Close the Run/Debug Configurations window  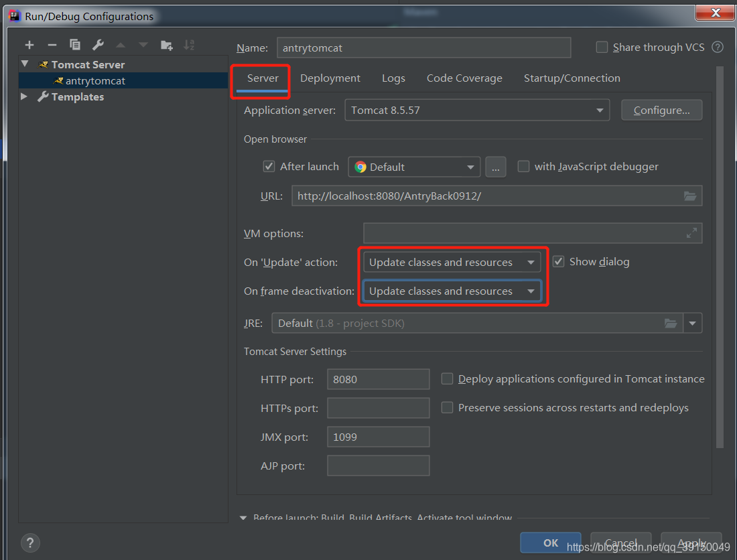[x=715, y=12]
